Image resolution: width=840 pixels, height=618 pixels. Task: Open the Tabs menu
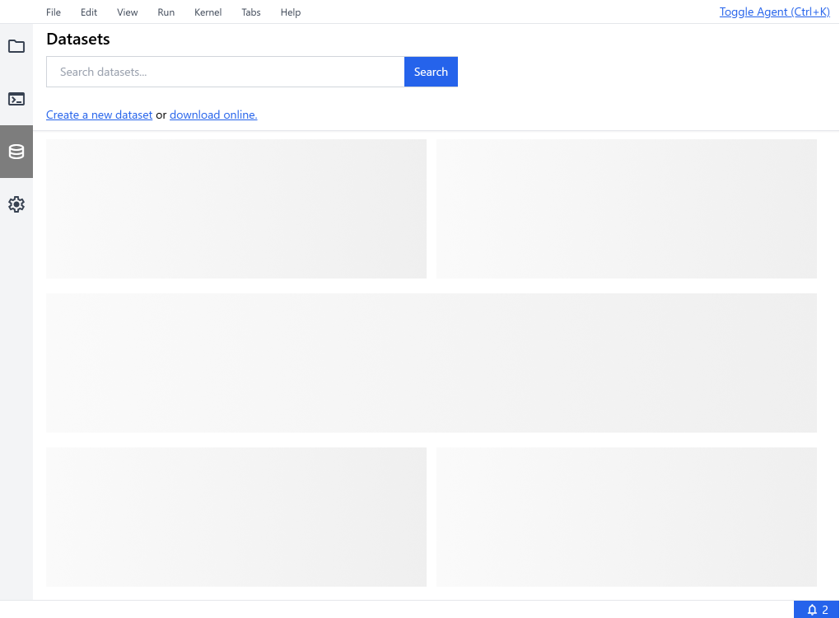250,12
